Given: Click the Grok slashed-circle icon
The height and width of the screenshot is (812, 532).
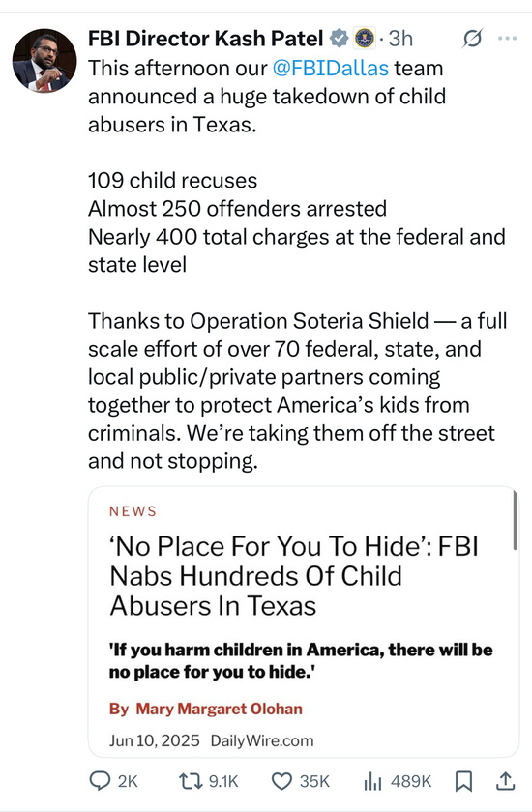Looking at the screenshot, I should [472, 39].
